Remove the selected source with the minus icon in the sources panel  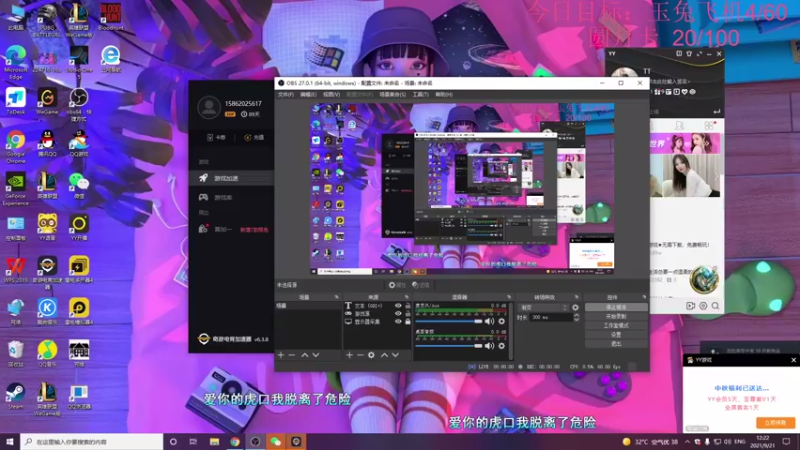click(360, 355)
